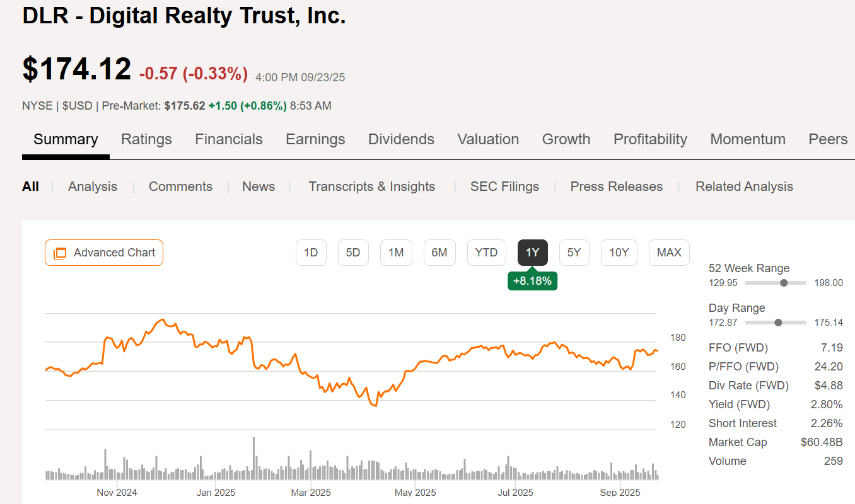Click the 52 Week Range slider marker
The height and width of the screenshot is (504, 855).
783,283
